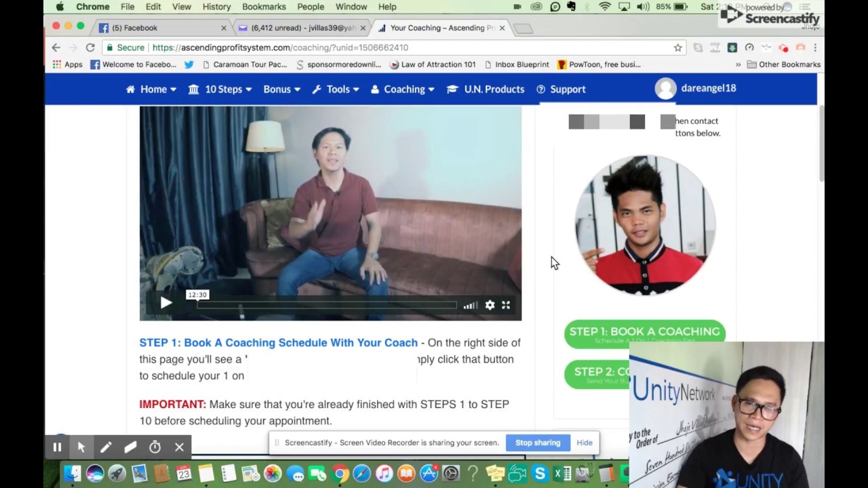Open the Welcome to Facebook bookmark
868x488 pixels.
click(134, 64)
